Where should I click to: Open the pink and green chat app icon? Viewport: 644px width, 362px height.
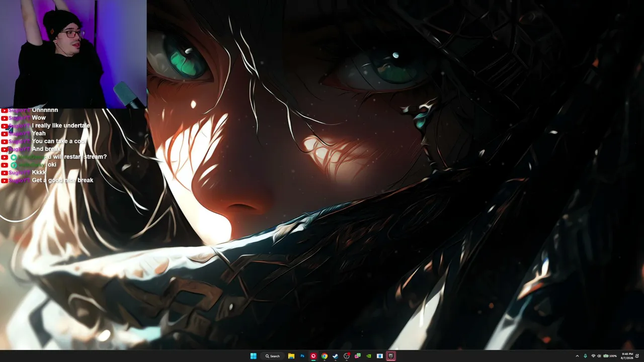358,356
